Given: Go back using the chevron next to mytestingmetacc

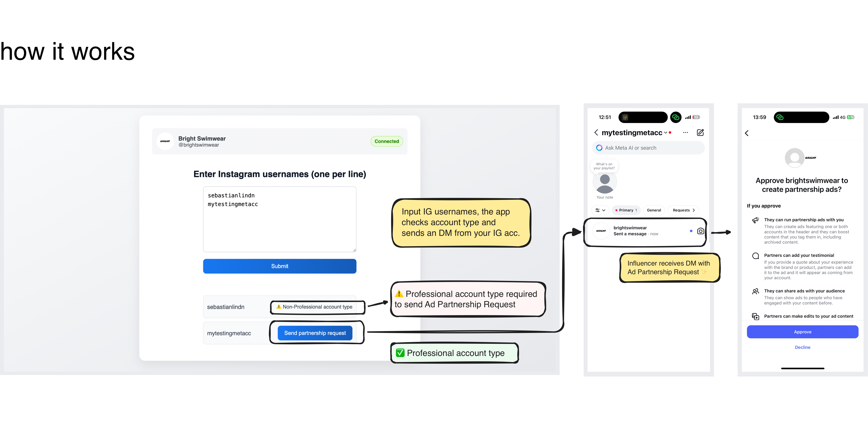Looking at the screenshot, I should click(x=596, y=133).
